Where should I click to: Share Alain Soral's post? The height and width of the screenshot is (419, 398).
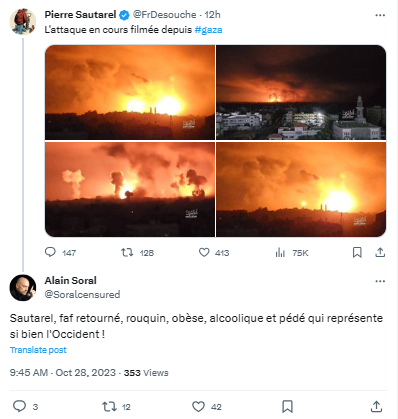click(376, 406)
